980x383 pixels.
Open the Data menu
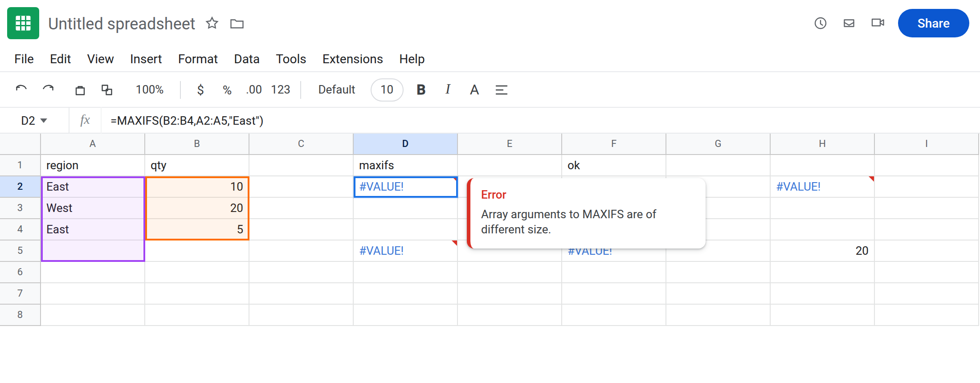247,59
